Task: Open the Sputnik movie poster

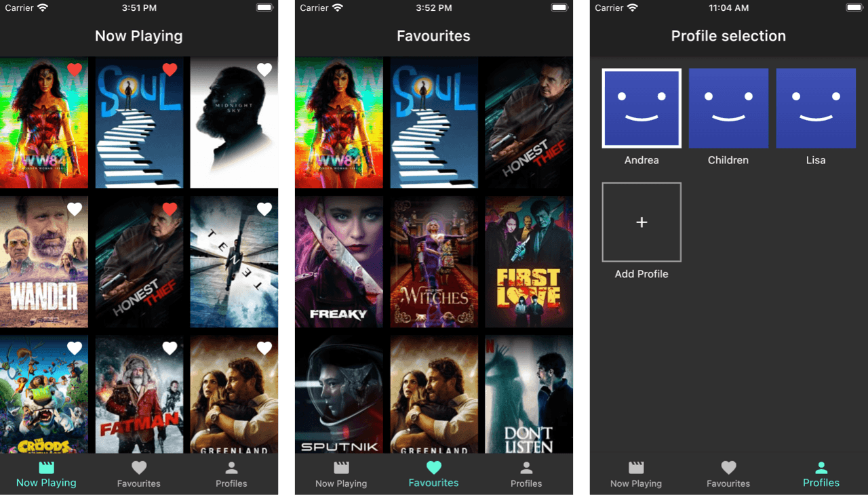Action: click(339, 394)
